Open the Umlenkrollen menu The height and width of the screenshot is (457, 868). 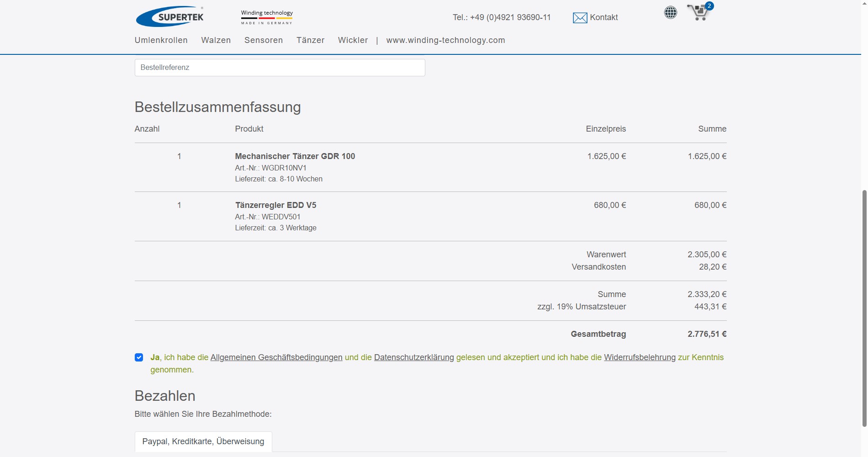coord(161,40)
